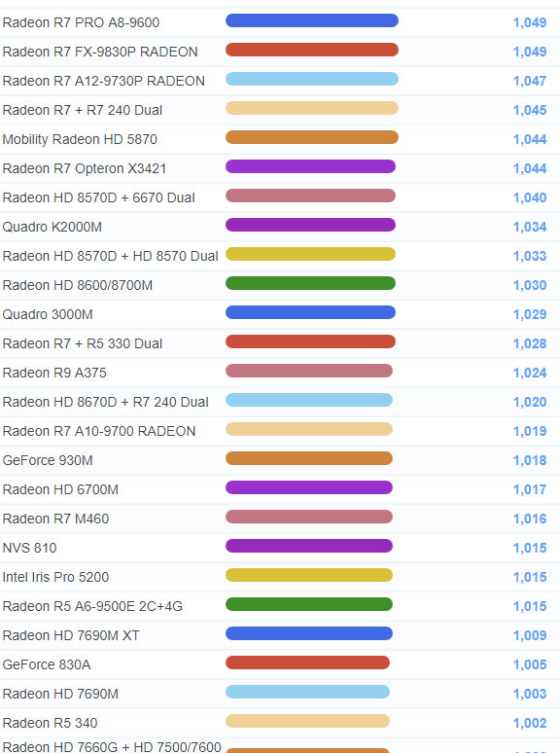The width and height of the screenshot is (560, 753).
Task: Open Radeon R7 + R7 240 Dual
Action: [x=82, y=111]
